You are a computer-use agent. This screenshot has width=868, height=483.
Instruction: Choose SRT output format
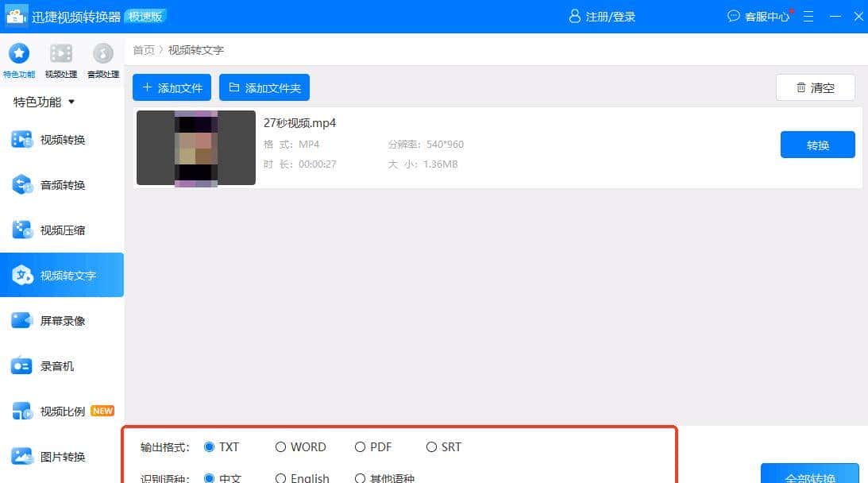point(432,446)
